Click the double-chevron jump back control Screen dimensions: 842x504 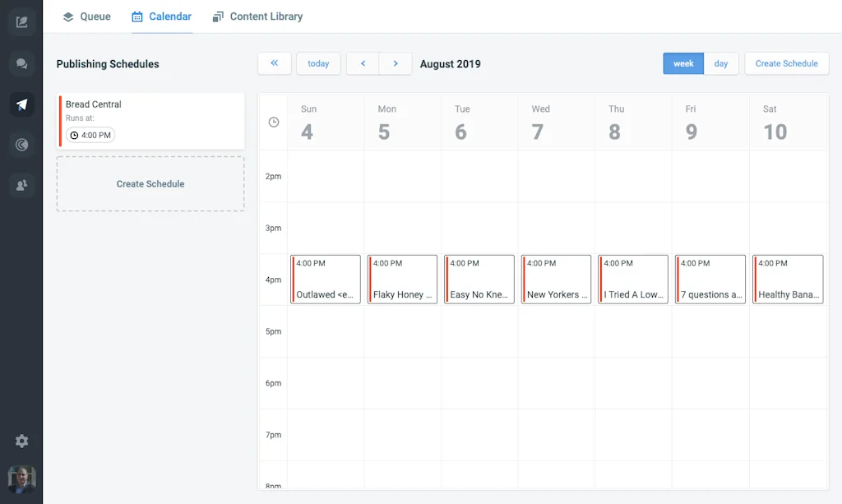(274, 63)
